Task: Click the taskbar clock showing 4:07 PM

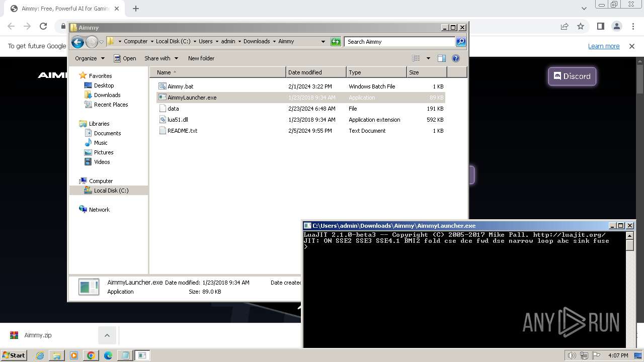Action: [618, 355]
